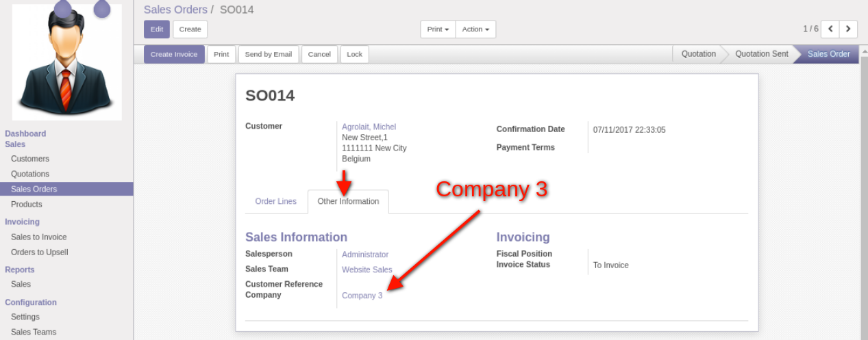Image resolution: width=868 pixels, height=340 pixels.
Task: Open the Print dropdown menu
Action: [438, 29]
